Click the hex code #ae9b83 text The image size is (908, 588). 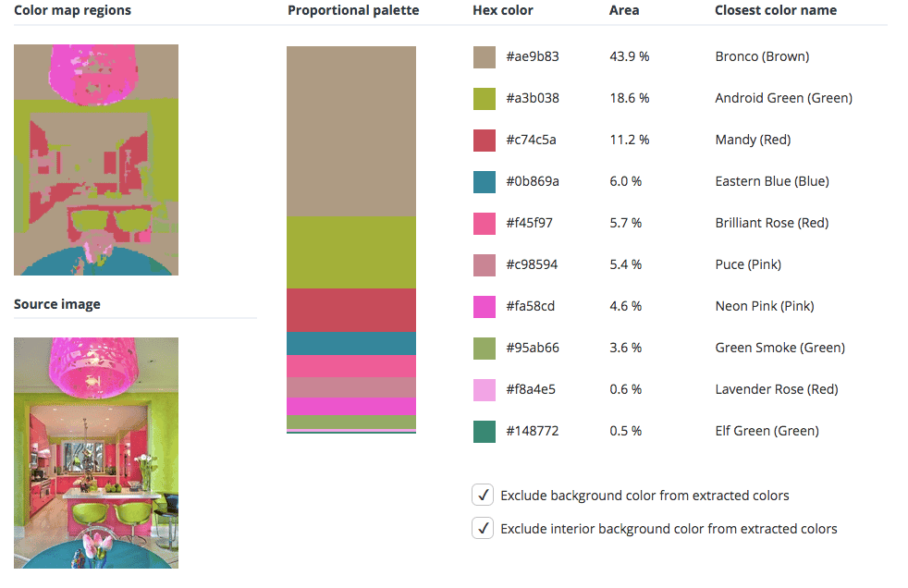tap(533, 57)
